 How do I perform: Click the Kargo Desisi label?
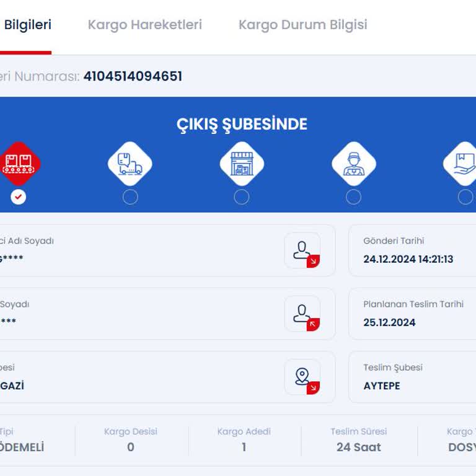click(x=131, y=431)
